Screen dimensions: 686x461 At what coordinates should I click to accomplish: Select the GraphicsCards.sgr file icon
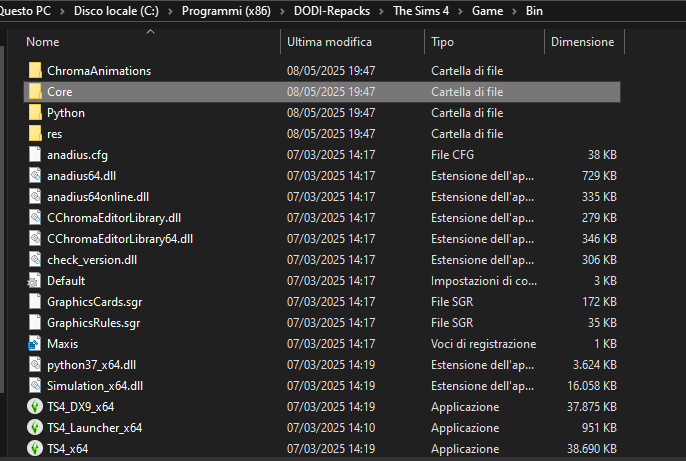pos(35,301)
